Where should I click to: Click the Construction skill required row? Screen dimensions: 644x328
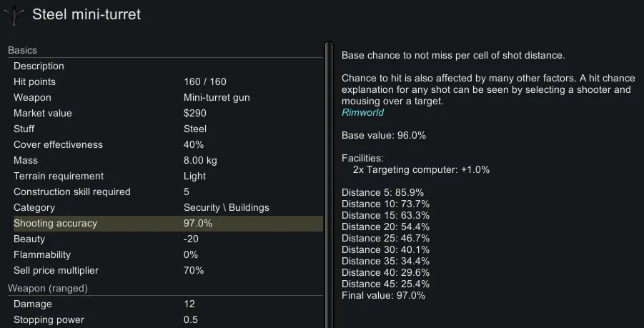coord(166,192)
